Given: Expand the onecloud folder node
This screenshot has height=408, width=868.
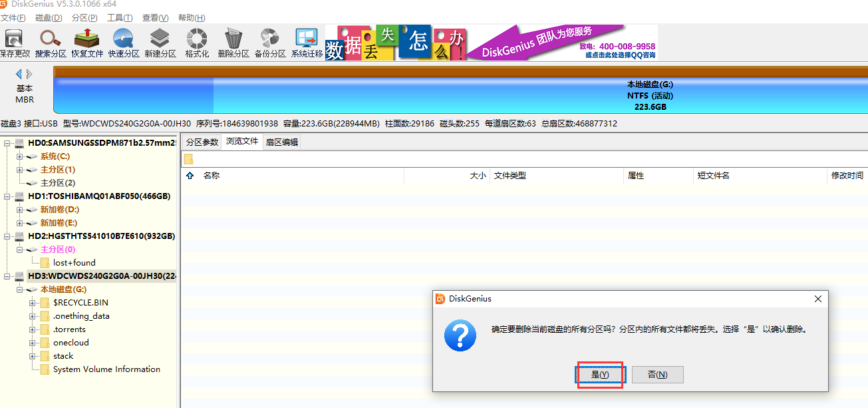Looking at the screenshot, I should pyautogui.click(x=33, y=343).
